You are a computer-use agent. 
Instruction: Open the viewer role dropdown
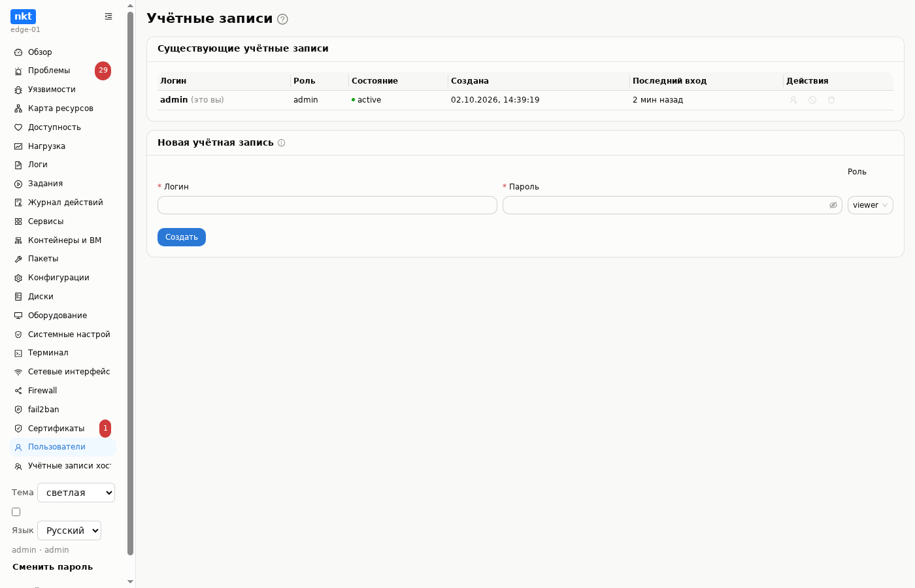point(871,205)
